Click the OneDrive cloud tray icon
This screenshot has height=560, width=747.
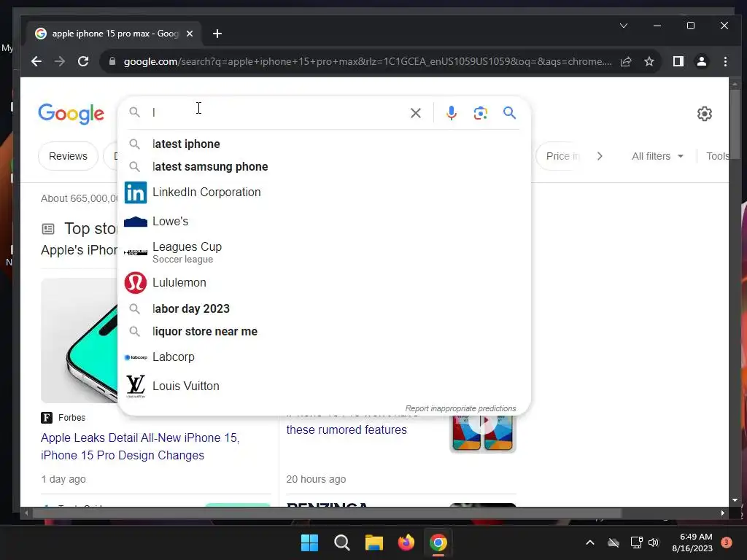tap(614, 542)
